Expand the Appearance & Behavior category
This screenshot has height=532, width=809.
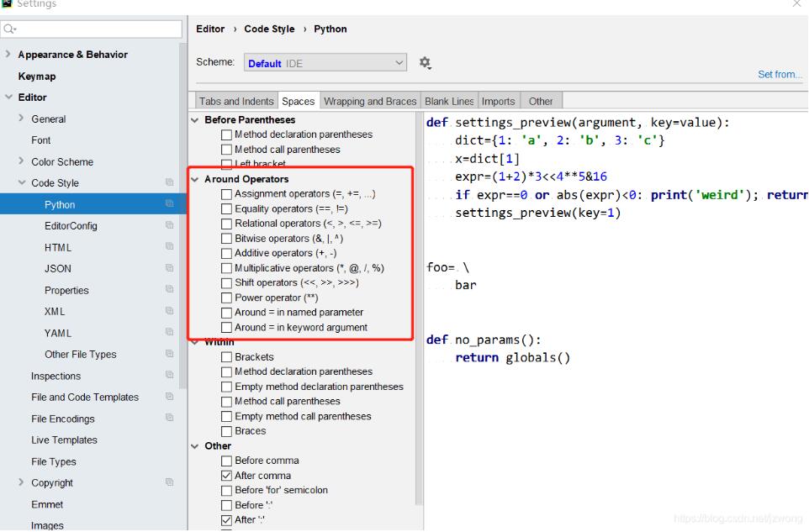(x=9, y=54)
